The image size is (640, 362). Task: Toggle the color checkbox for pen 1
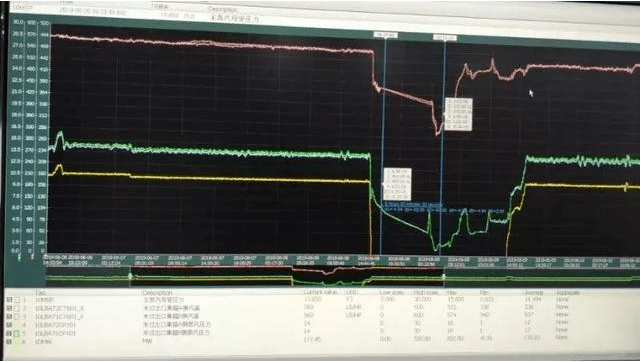[x=17, y=300]
